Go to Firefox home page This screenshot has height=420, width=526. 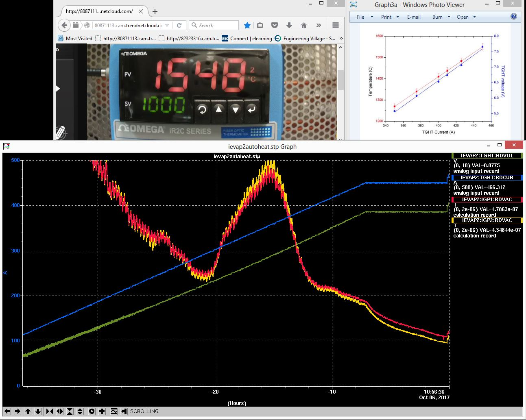(x=304, y=25)
